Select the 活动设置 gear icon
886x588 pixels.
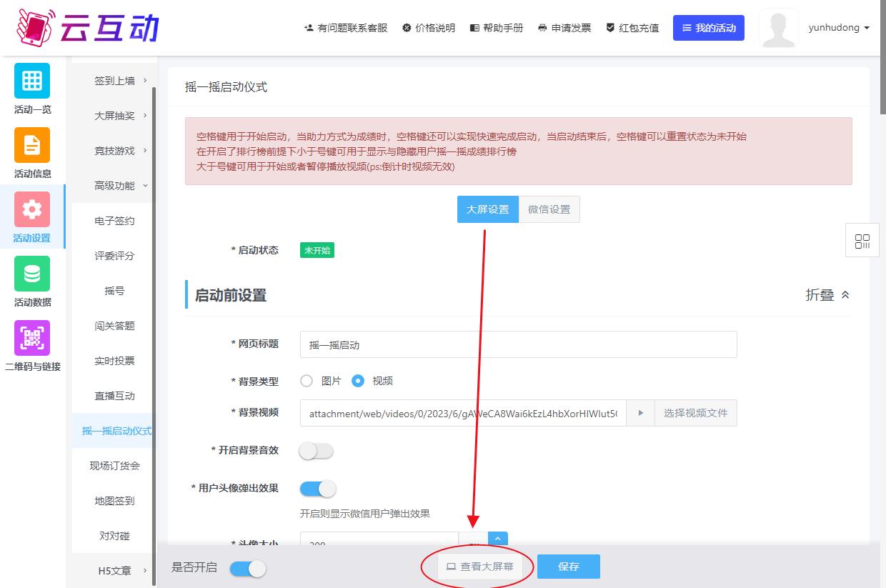[x=32, y=209]
